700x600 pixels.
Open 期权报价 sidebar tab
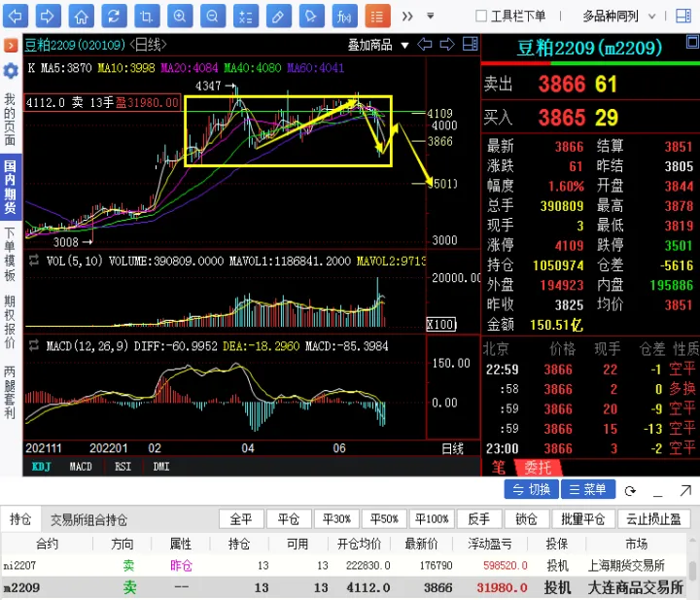(10, 322)
